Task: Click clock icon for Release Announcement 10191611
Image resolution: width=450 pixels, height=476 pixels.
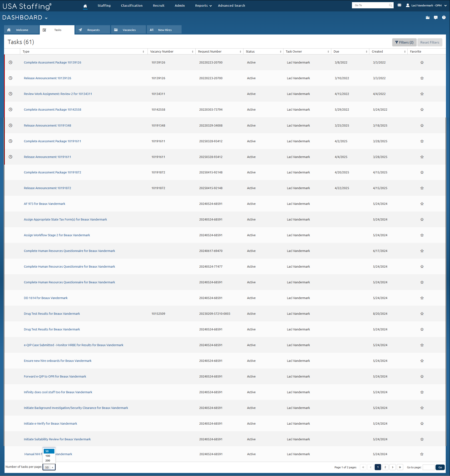Action: [10, 157]
